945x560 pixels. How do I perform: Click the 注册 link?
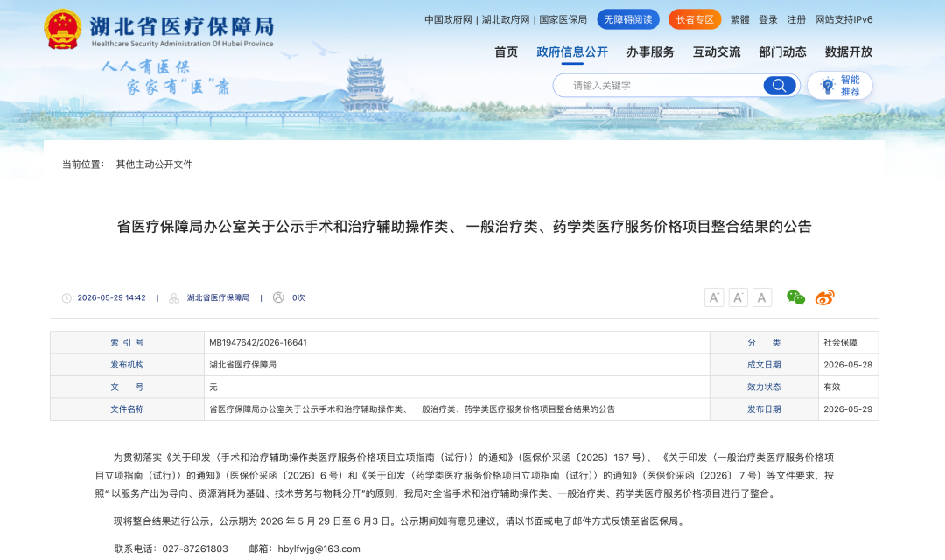coord(796,19)
